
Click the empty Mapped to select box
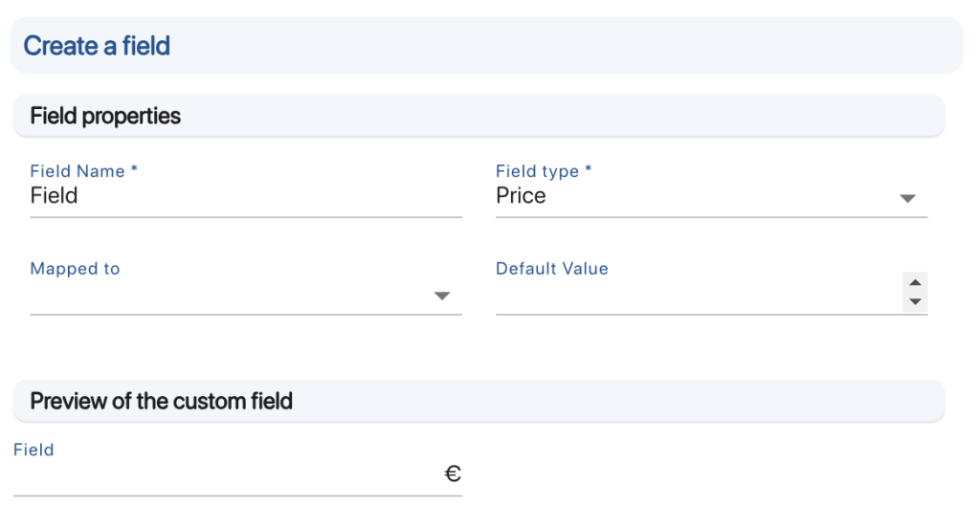pos(230,296)
